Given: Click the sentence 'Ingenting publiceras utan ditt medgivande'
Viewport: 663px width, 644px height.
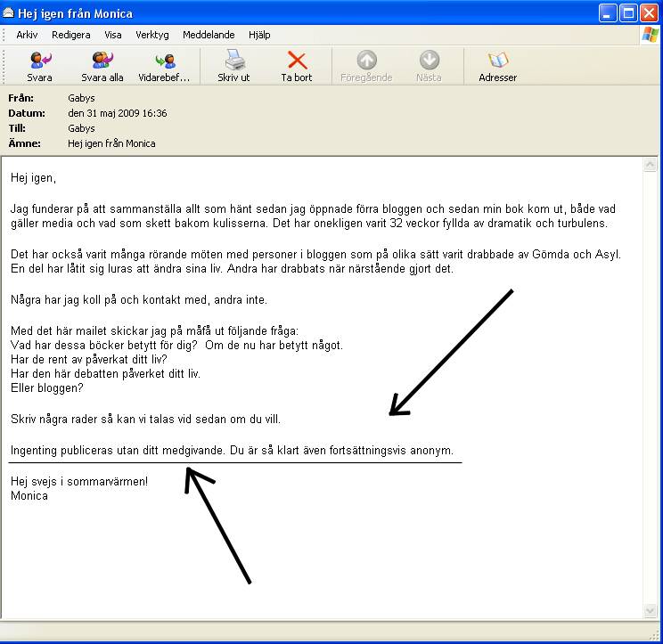Looking at the screenshot, I should (118, 451).
